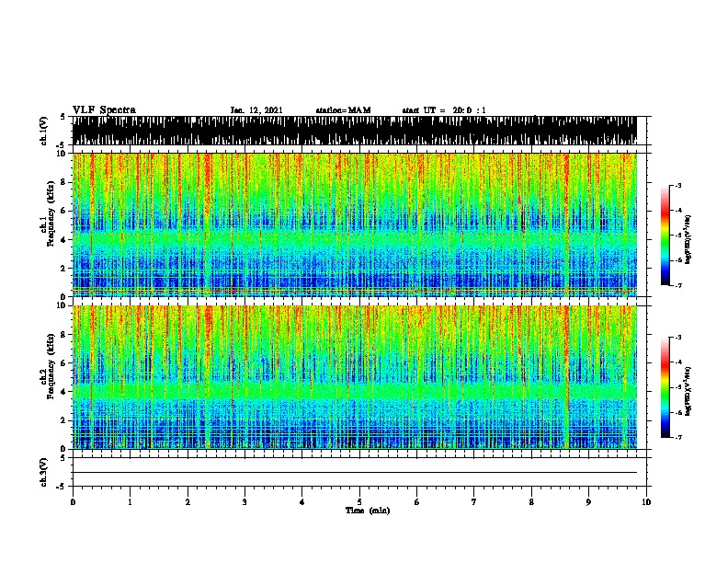Click the ch.1 colorbar log(PSD) label
This screenshot has height=563, width=728.
coord(688,239)
